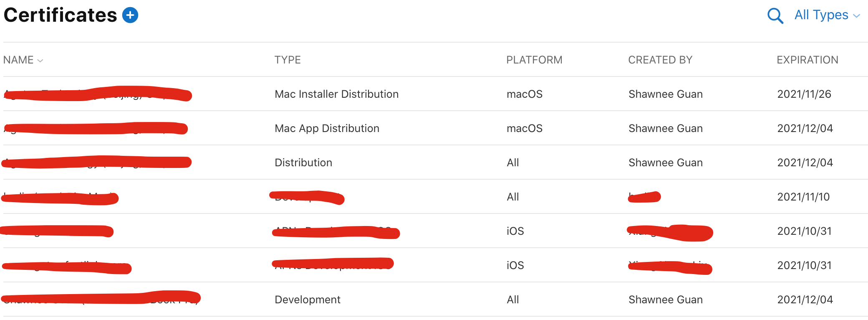This screenshot has width=868, height=320.
Task: Click the PLATFORM column header
Action: 534,60
